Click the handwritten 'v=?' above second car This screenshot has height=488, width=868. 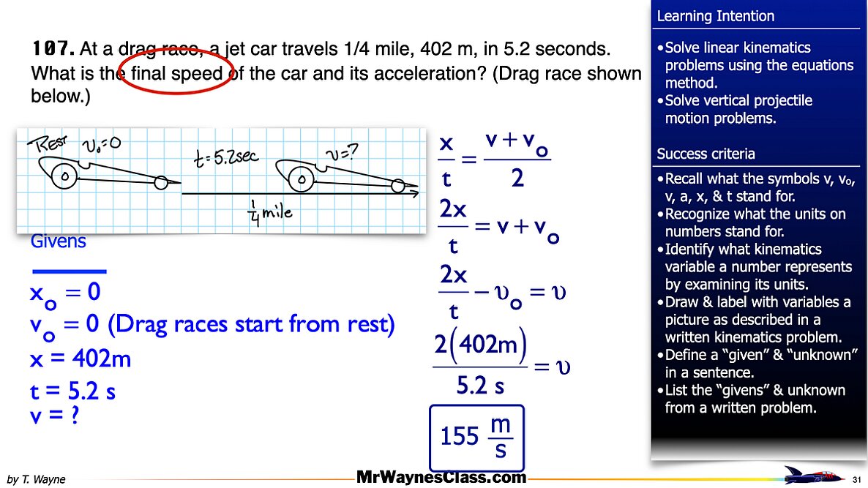[342, 152]
